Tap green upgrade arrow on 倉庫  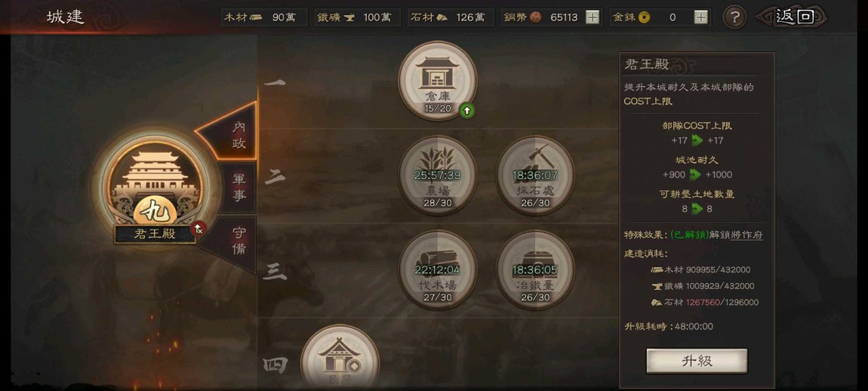pyautogui.click(x=466, y=111)
